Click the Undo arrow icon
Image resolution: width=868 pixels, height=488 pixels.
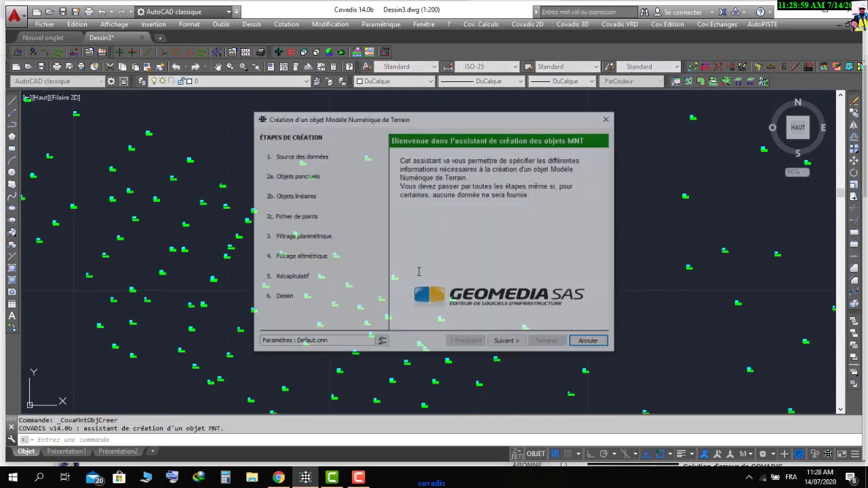point(176,66)
